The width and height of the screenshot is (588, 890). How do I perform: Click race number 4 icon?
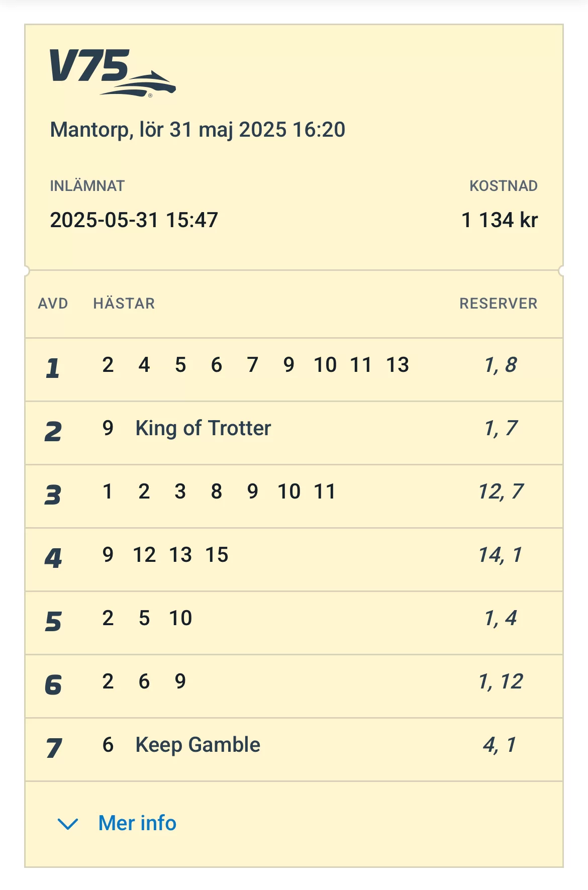tap(53, 558)
